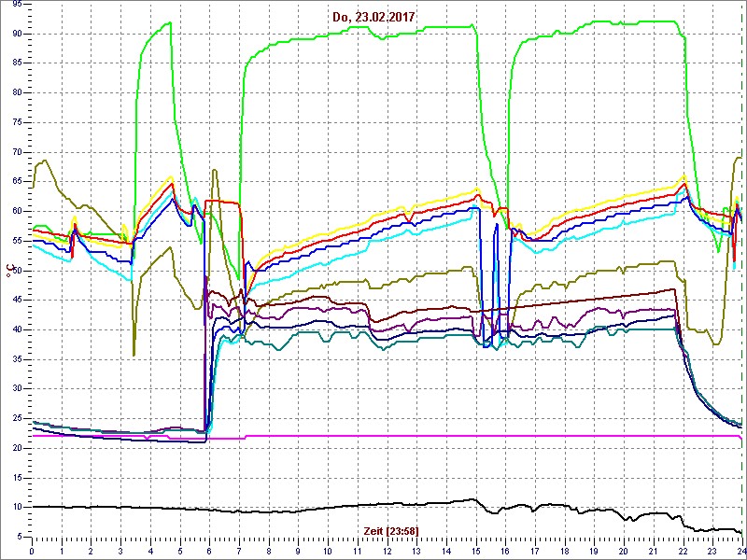The image size is (747, 560).
Task: Click hour 6 on the time axis
Action: [209, 552]
